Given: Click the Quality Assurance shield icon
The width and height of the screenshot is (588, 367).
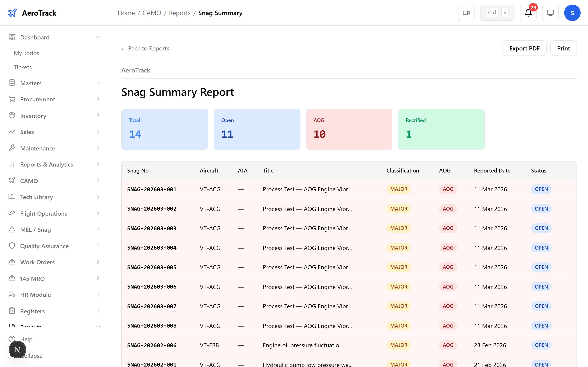Looking at the screenshot, I should pos(12,246).
